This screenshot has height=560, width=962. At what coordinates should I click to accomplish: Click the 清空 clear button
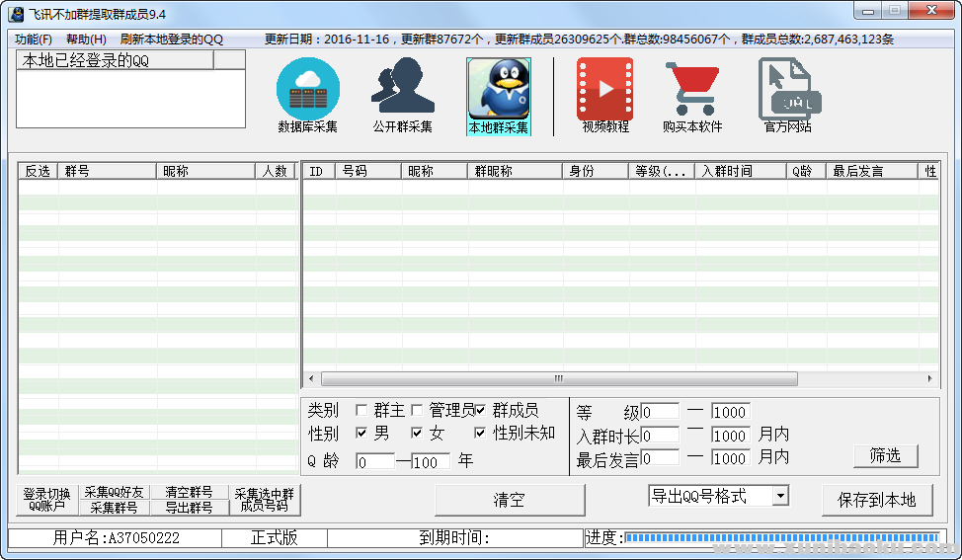509,500
